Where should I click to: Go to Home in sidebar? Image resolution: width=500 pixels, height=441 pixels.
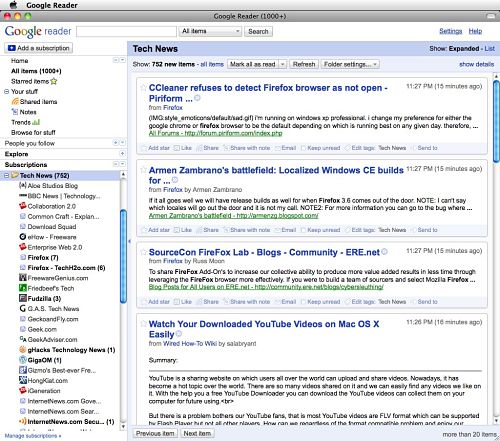(20, 61)
